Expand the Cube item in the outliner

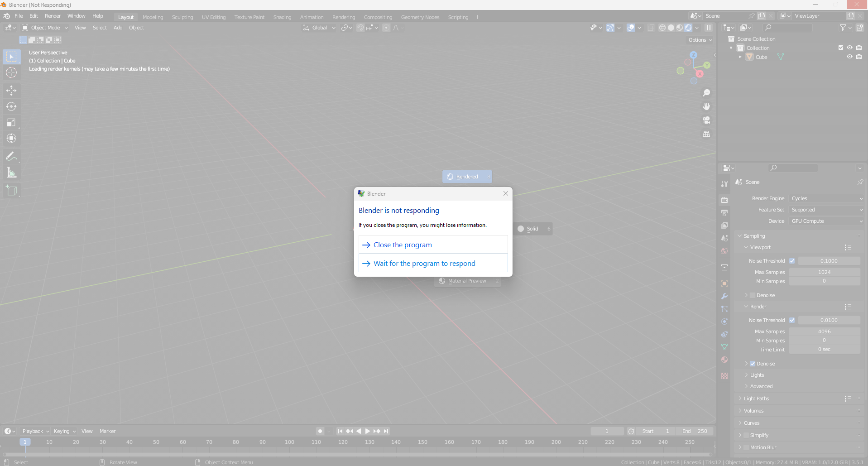(740, 57)
